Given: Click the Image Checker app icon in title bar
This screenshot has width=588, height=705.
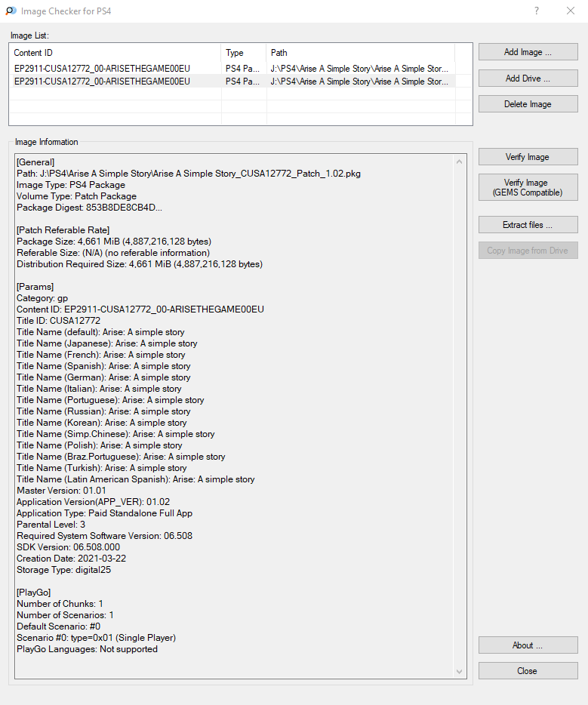Looking at the screenshot, I should coord(11,11).
